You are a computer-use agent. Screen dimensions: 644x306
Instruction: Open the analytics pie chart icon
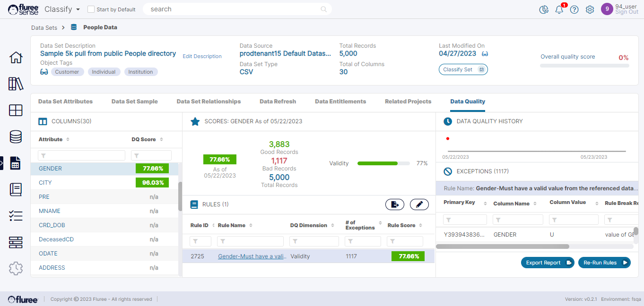pyautogui.click(x=544, y=9)
